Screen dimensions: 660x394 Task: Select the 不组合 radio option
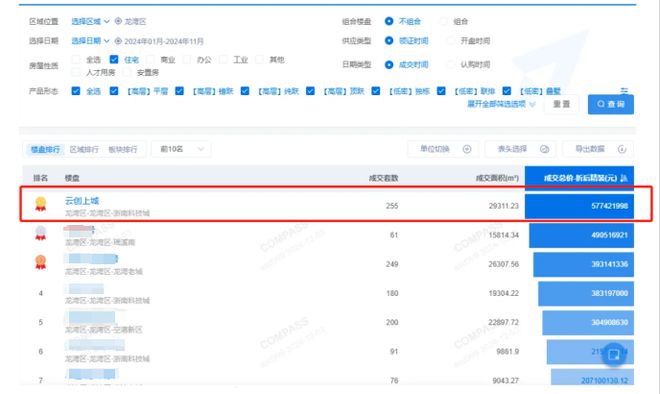pos(389,21)
